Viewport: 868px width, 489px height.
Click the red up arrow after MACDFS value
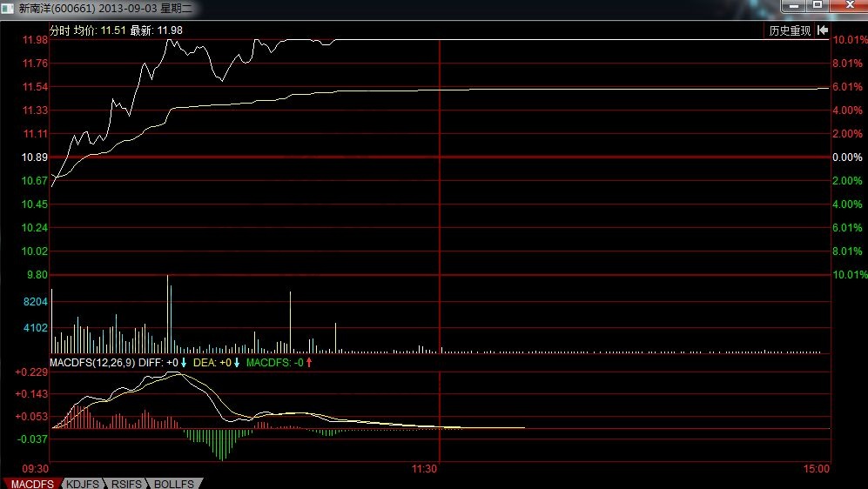[308, 362]
